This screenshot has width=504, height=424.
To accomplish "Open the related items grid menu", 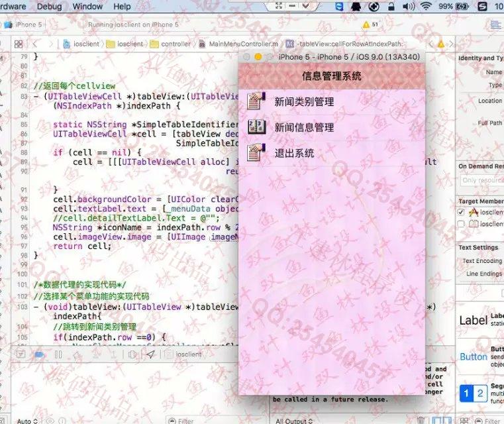I will [x=19, y=44].
